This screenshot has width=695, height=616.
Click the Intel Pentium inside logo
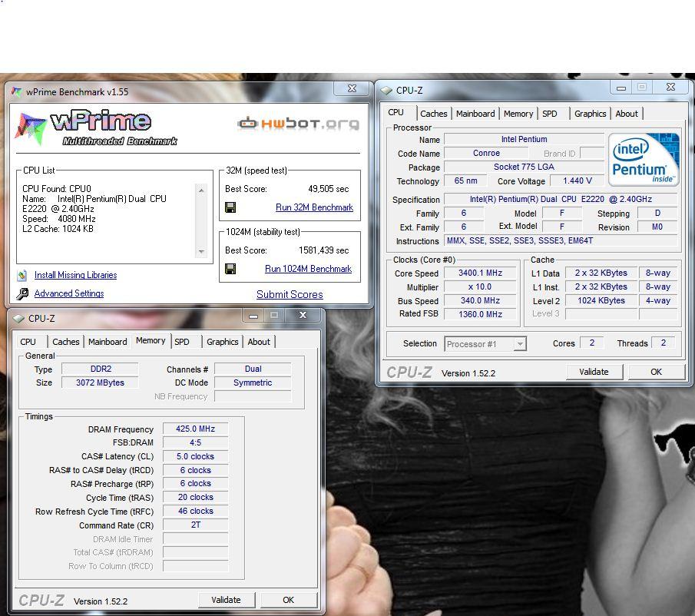(644, 159)
